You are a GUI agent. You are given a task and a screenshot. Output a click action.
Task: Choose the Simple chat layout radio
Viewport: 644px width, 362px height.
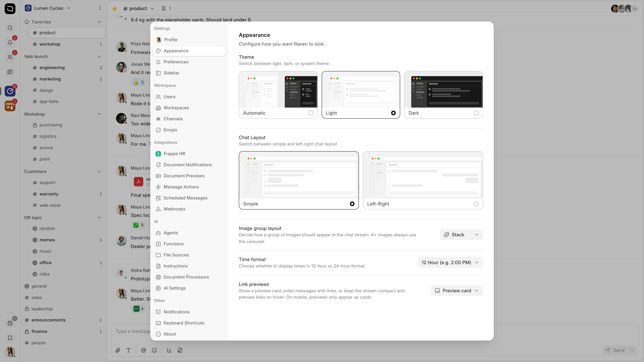pyautogui.click(x=352, y=204)
